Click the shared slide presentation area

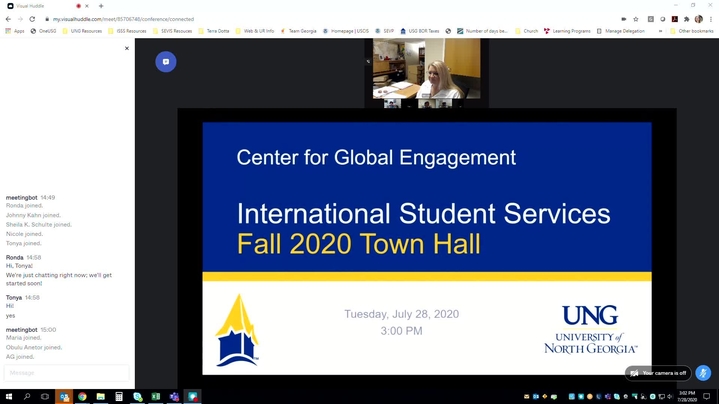tap(427, 248)
